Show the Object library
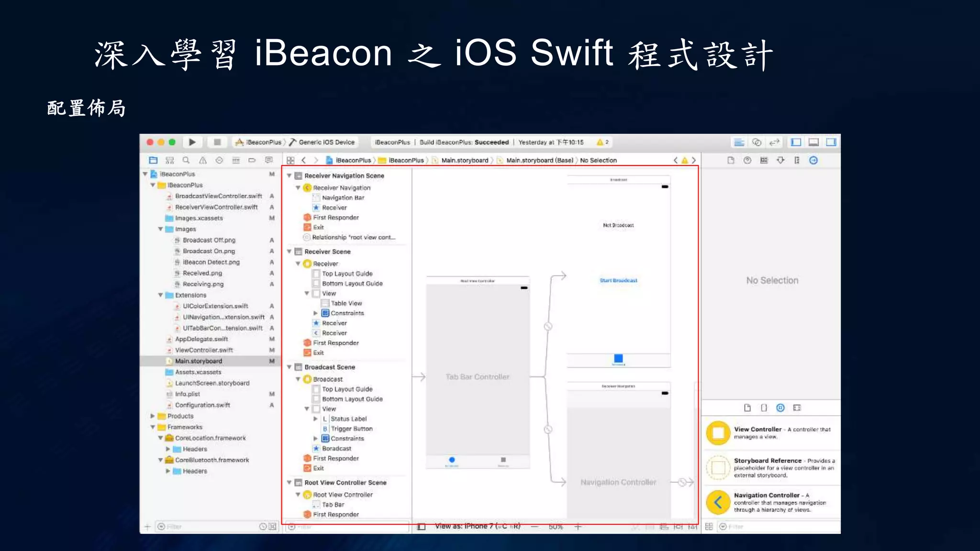This screenshot has height=551, width=980. pos(780,408)
